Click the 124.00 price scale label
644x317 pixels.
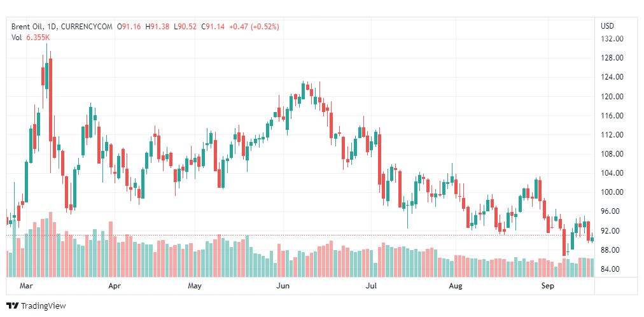pyautogui.click(x=612, y=78)
